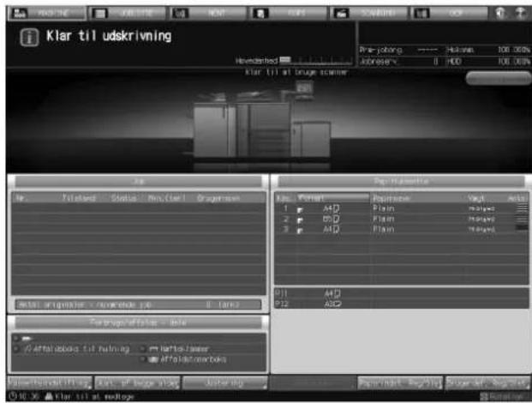Select the PI1 A4 inserter row
The image size is (532, 403).
click(x=402, y=293)
